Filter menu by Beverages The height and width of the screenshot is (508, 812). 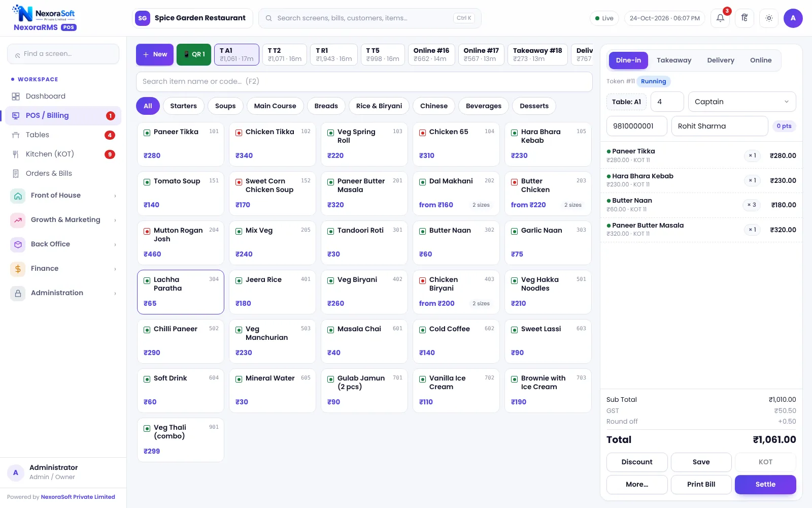click(x=484, y=106)
